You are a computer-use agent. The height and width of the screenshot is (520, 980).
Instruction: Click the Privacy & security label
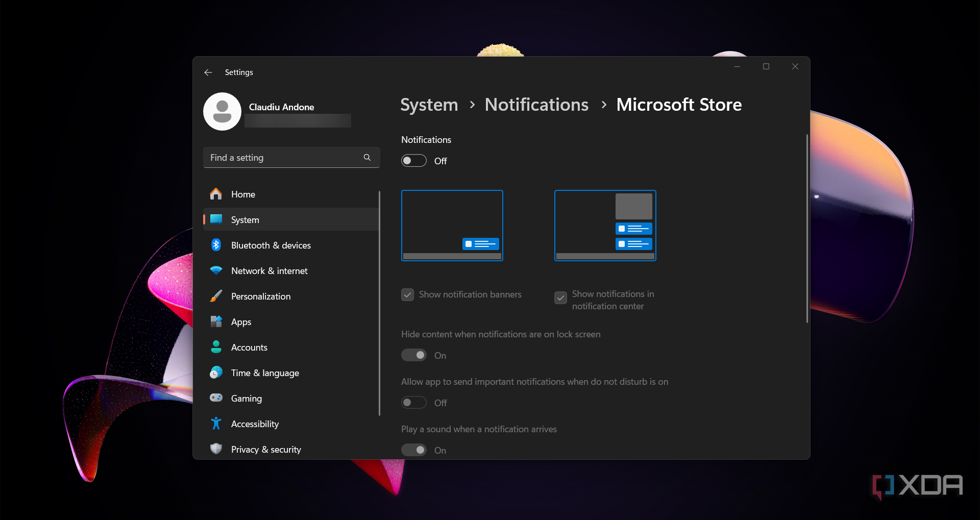(x=266, y=450)
